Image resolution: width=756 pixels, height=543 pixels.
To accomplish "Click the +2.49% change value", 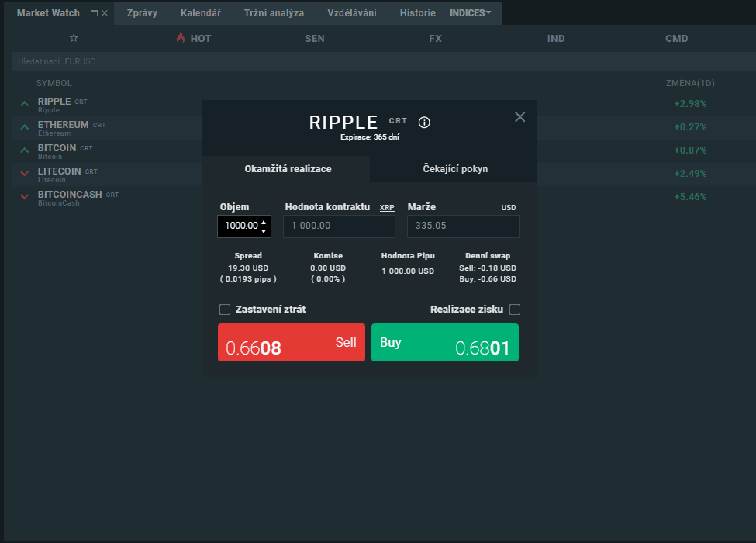I will [690, 174].
